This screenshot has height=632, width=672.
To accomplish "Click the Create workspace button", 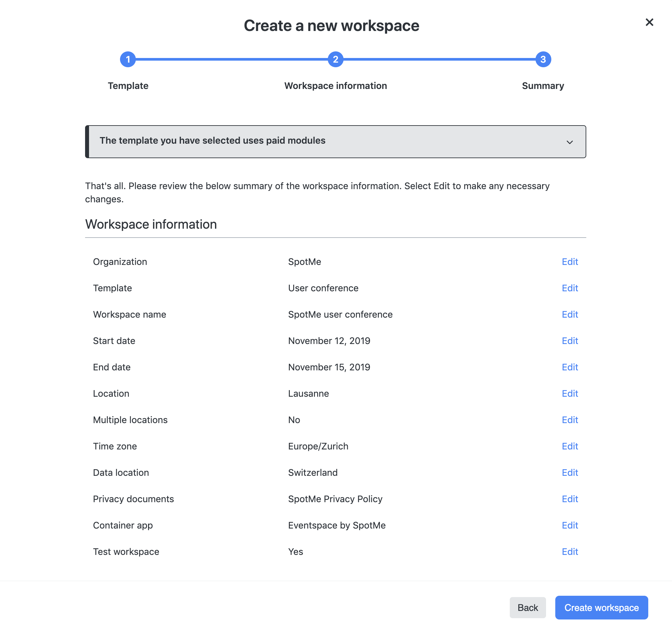I will coord(601,608).
